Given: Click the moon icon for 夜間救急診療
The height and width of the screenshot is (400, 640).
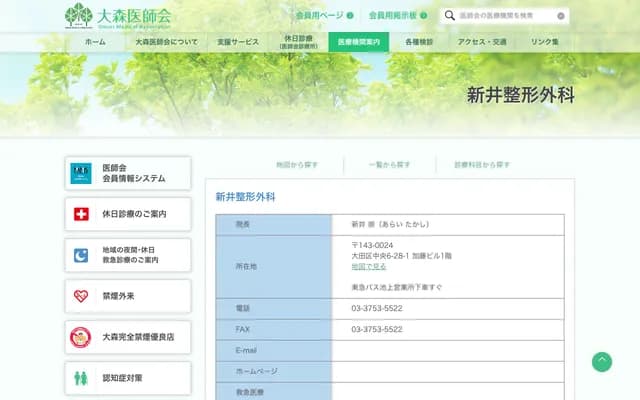Looking at the screenshot, I should point(81,255).
